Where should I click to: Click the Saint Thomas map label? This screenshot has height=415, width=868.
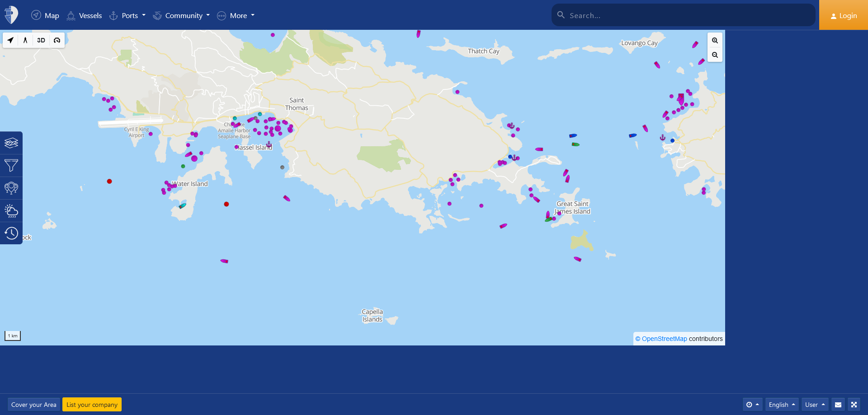pos(297,104)
